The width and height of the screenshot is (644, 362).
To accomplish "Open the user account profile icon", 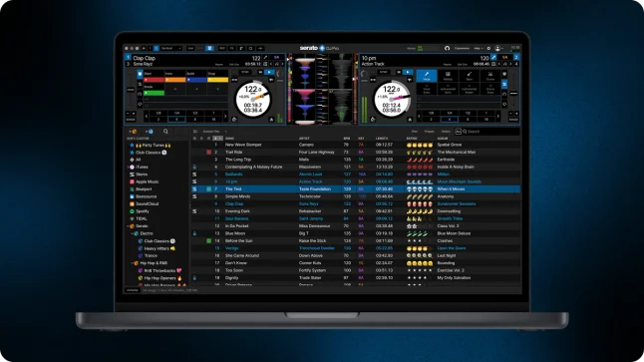I will pyautogui.click(x=497, y=48).
